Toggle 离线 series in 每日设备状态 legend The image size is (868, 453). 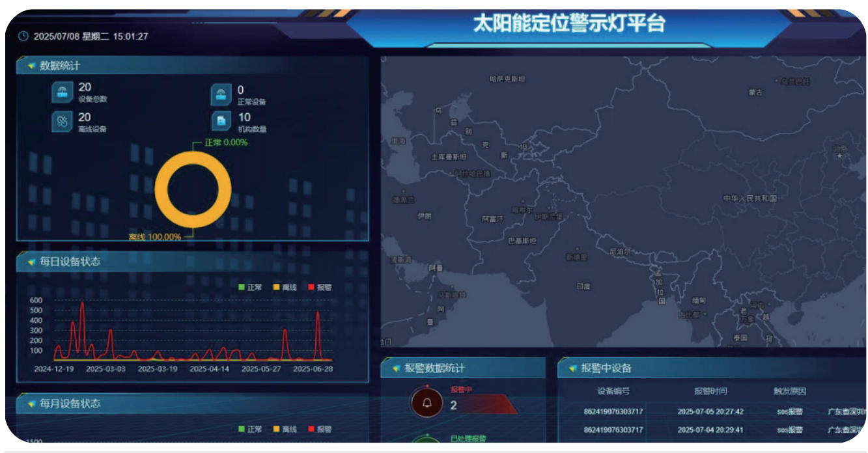pyautogui.click(x=285, y=287)
